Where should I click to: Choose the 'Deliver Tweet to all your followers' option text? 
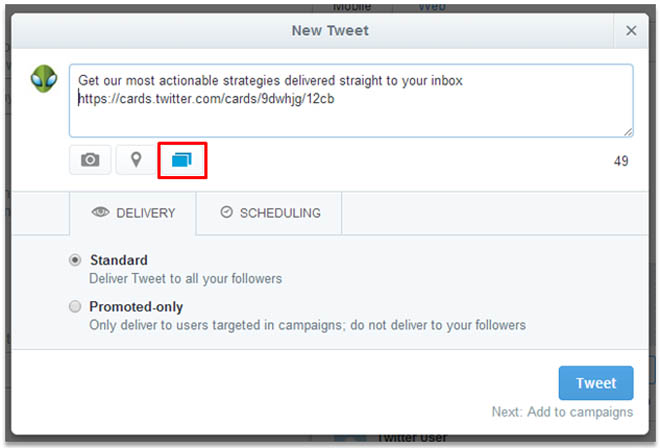[186, 279]
